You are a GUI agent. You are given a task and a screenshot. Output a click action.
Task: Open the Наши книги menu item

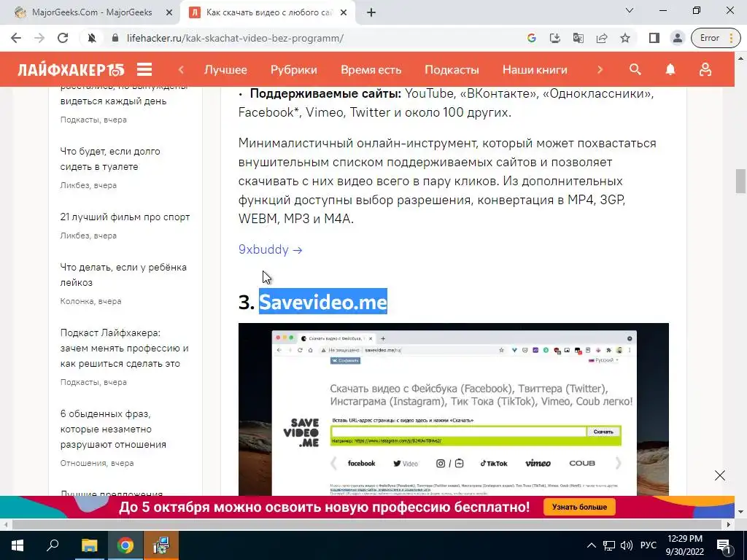pos(535,70)
